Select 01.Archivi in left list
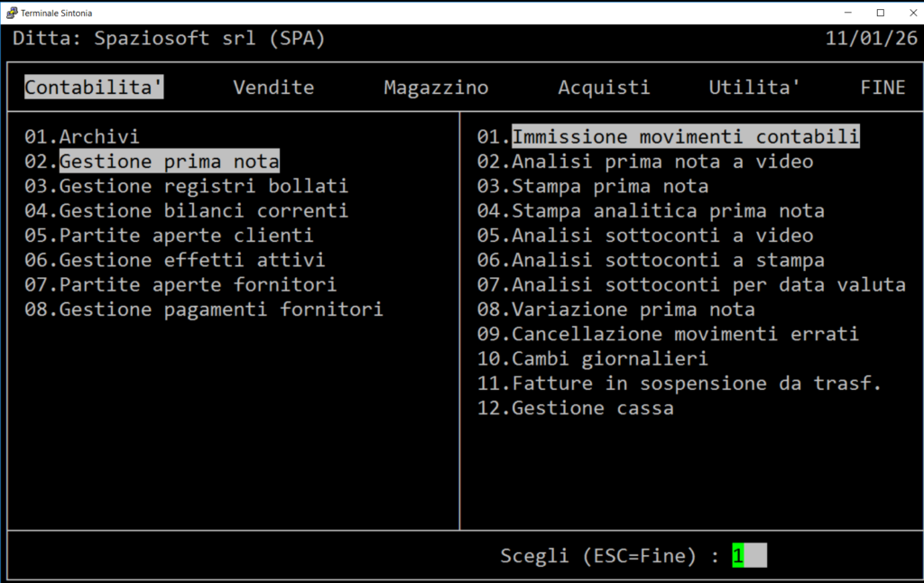This screenshot has height=583, width=924. [82, 137]
